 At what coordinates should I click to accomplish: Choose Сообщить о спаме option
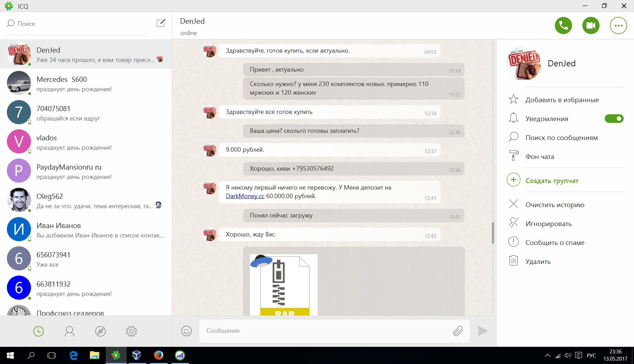tap(555, 243)
